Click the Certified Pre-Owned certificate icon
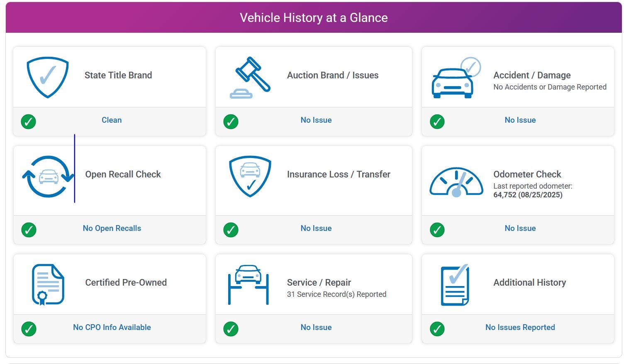The width and height of the screenshot is (631, 364). [48, 284]
